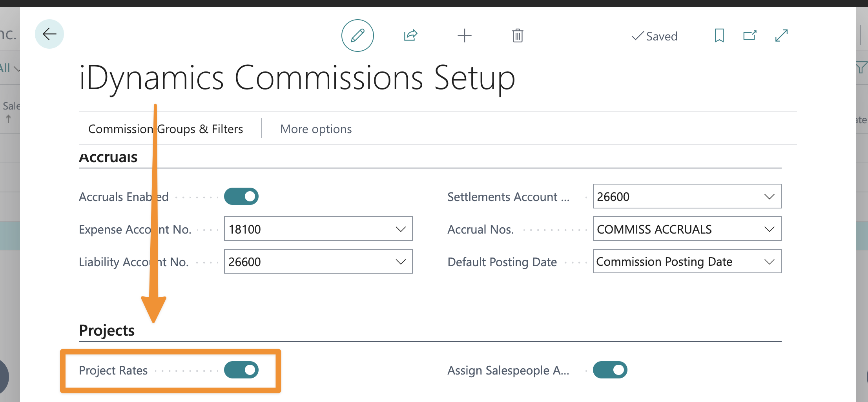Click the filter funnel icon in background page
This screenshot has width=868, height=402.
861,68
